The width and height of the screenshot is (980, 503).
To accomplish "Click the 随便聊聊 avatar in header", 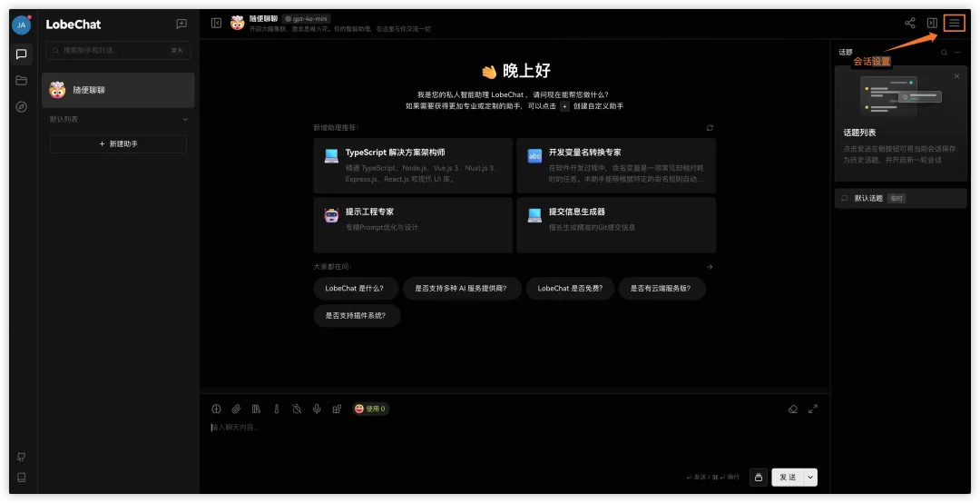I will tap(237, 23).
